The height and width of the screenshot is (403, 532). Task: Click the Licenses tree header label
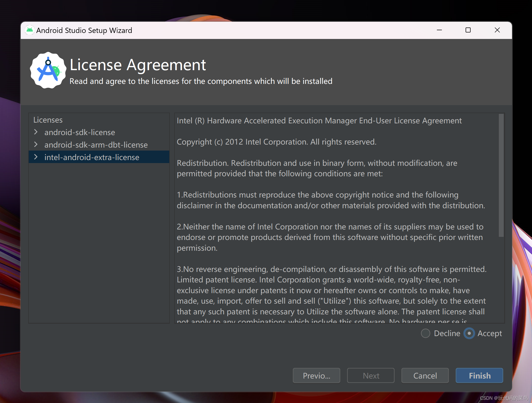click(48, 120)
